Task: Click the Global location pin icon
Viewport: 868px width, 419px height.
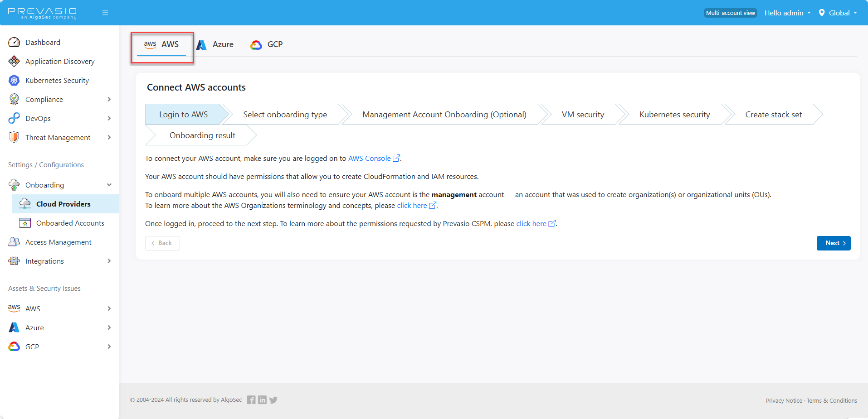Action: click(822, 13)
